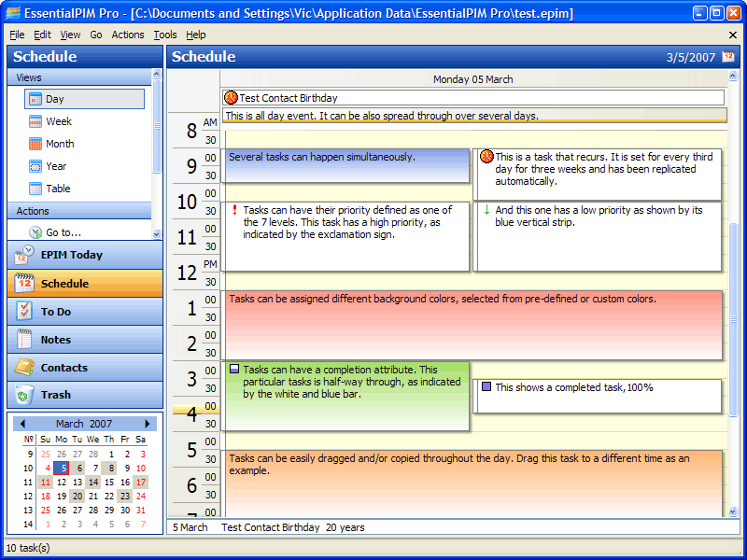
Task: Click "Test Contact Birthday 20 years" in the bottom info bar
Action: (292, 527)
